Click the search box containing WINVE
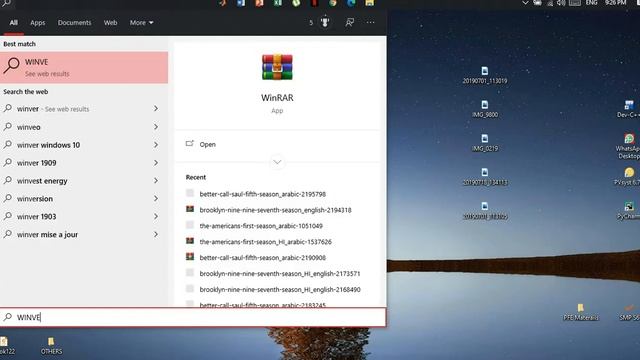The height and width of the screenshot is (360, 640). (x=193, y=317)
